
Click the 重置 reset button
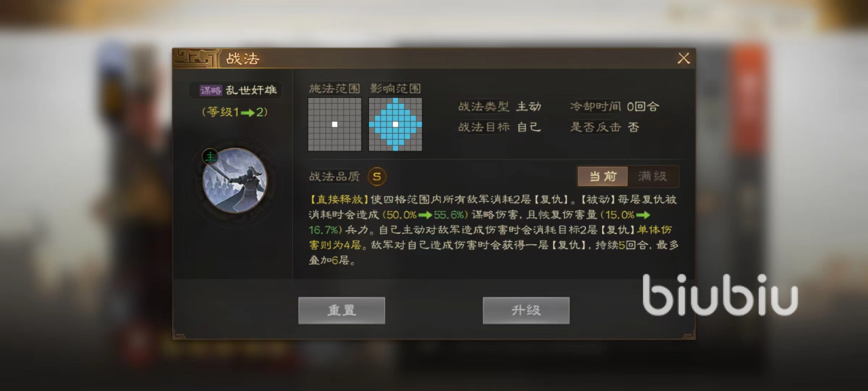coord(342,310)
